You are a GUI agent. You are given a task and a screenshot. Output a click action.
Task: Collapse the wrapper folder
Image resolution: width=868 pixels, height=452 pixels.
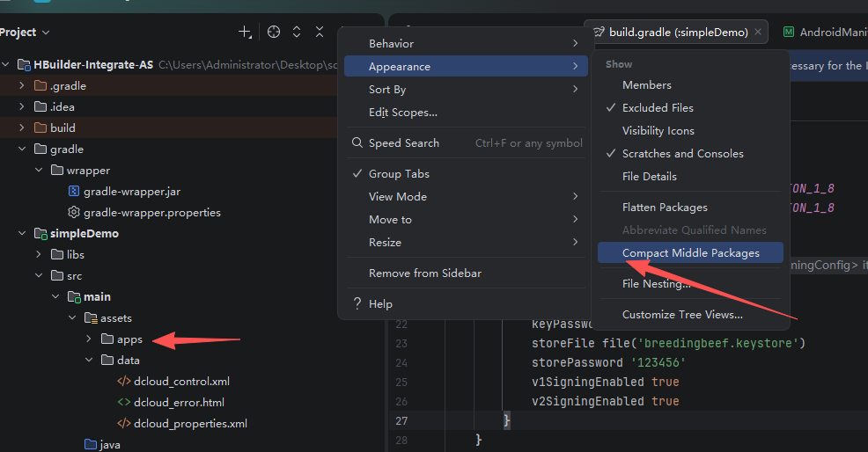(39, 171)
